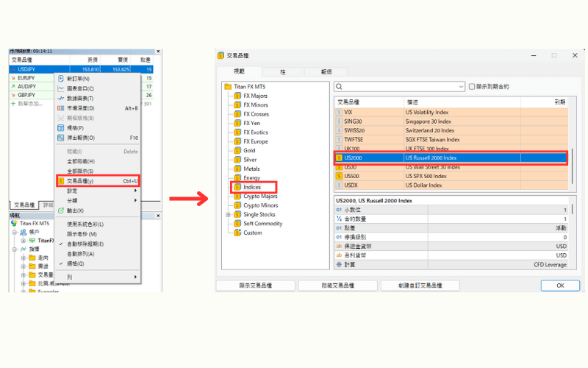This screenshot has height=368, width=588.
Task: Click the 數據圖表(T) tick chart icon
Action: pos(61,99)
